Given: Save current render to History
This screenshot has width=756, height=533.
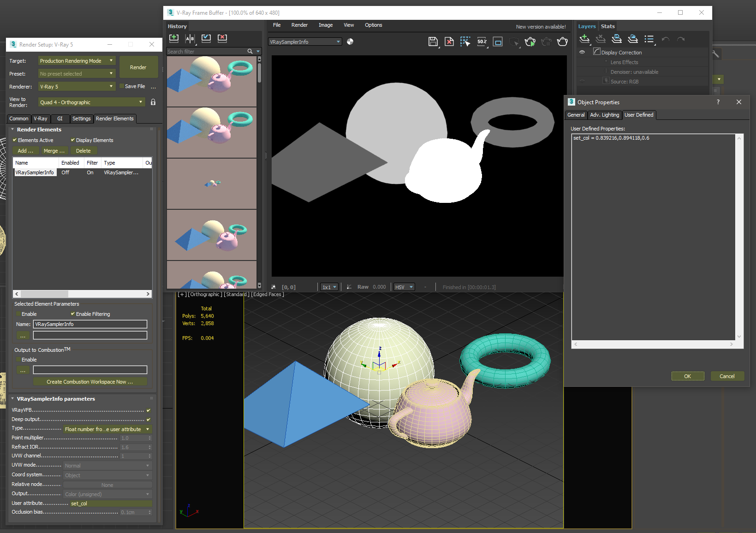Looking at the screenshot, I should pyautogui.click(x=174, y=38).
